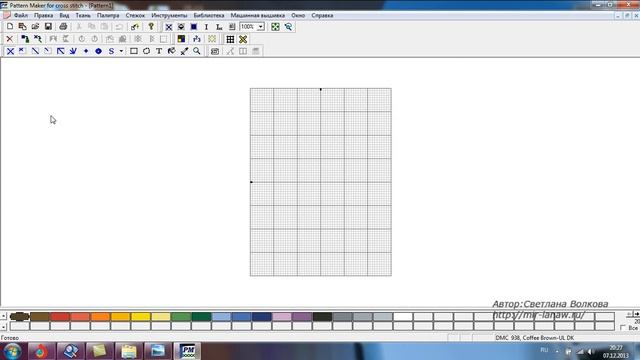
Task: Switch to Pattern Maker PM taskbar button
Action: click(x=188, y=351)
